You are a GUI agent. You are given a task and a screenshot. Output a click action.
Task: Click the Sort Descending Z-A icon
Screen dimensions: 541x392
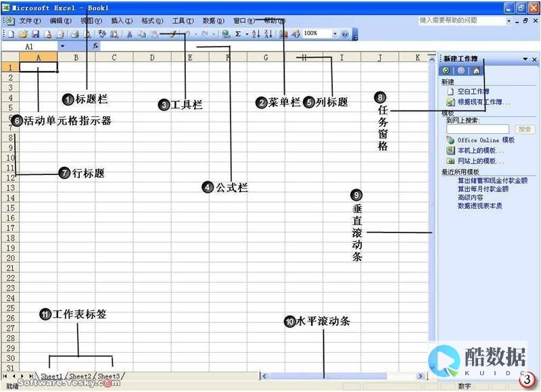point(268,34)
